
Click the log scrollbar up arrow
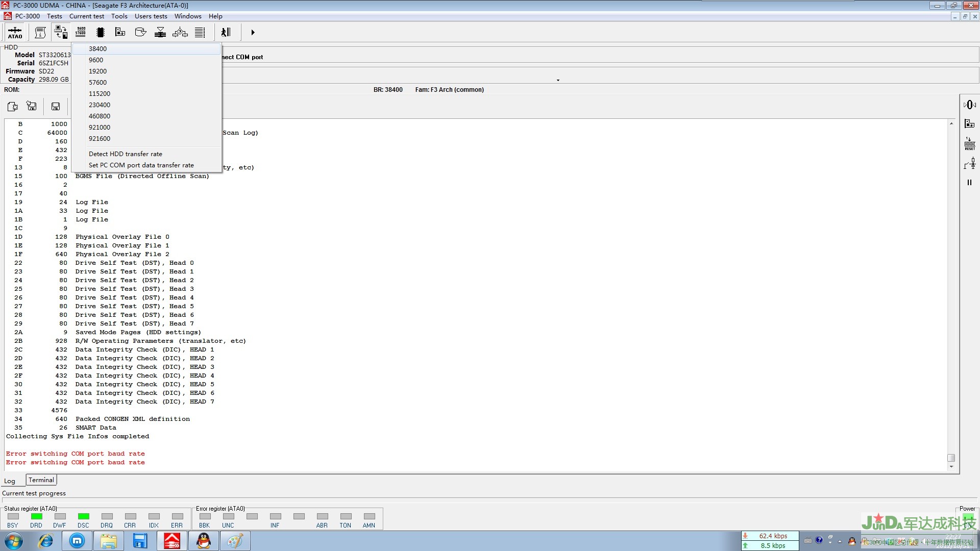point(951,124)
